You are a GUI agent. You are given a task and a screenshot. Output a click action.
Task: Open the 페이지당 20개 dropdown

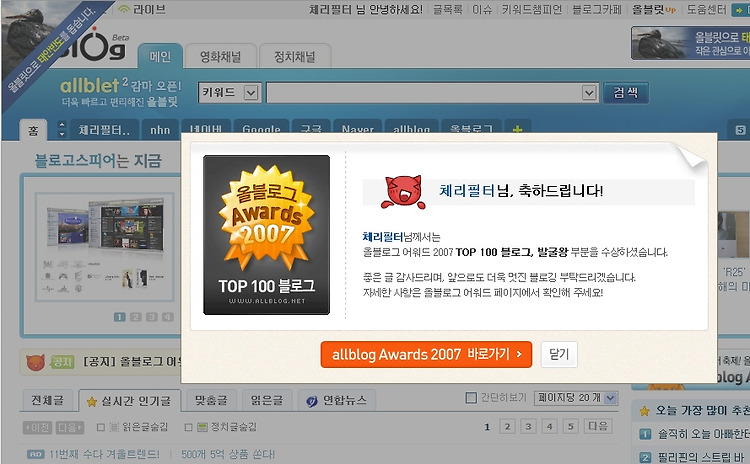[576, 398]
